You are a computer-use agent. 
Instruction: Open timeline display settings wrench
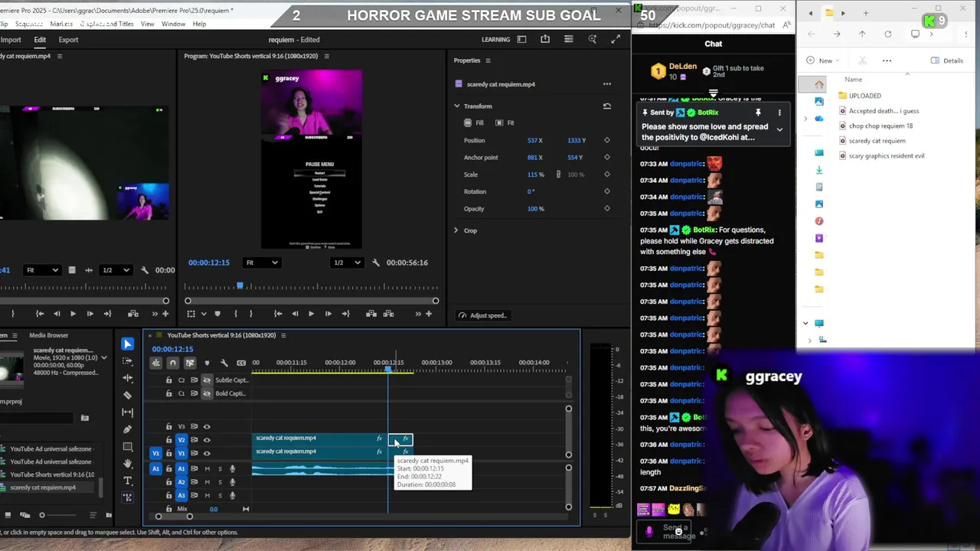coord(224,363)
